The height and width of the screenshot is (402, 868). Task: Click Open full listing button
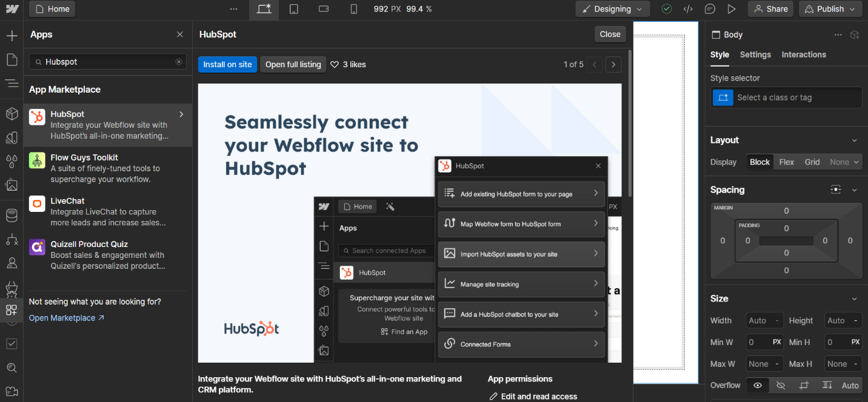point(293,64)
